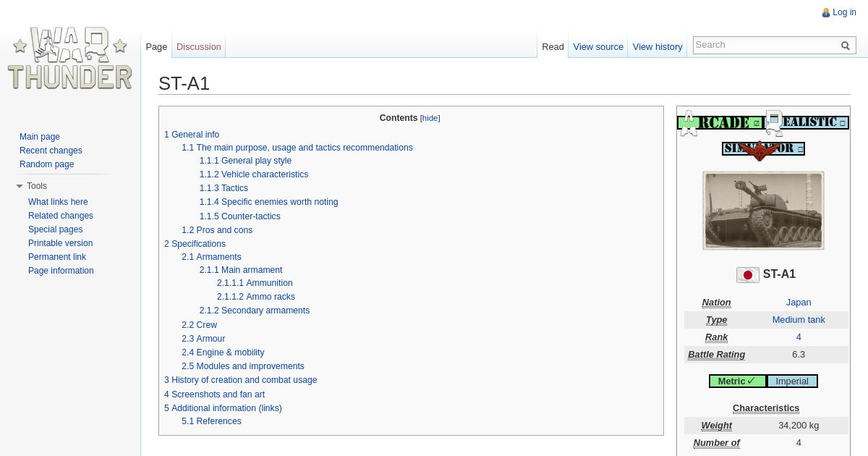Jump to 1.2 Pros and cons
The height and width of the screenshot is (456, 868).
217,230
